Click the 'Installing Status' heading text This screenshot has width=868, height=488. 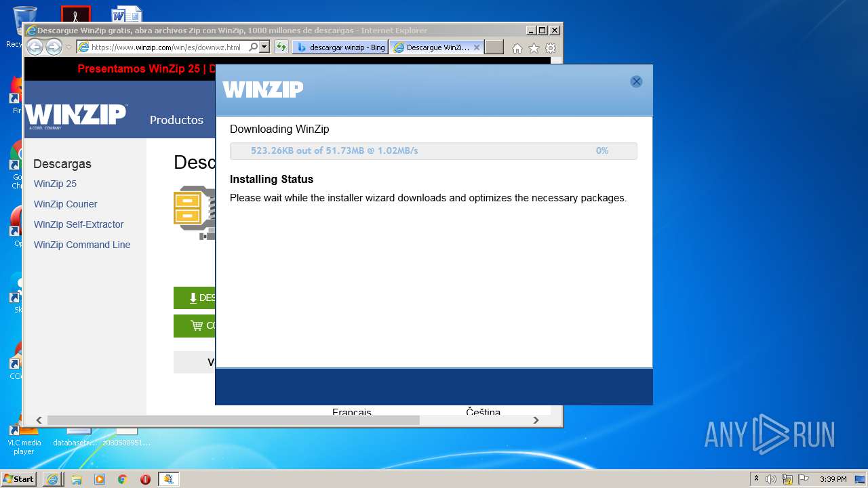coord(271,180)
